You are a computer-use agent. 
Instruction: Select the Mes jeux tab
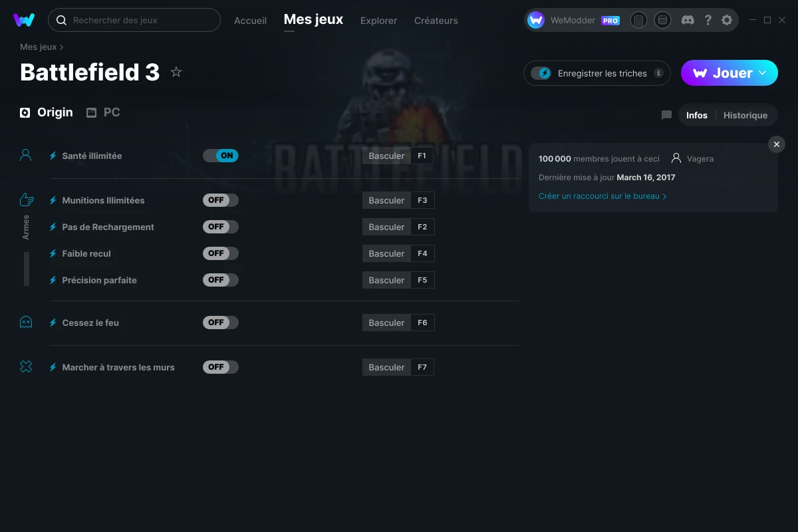[313, 19]
